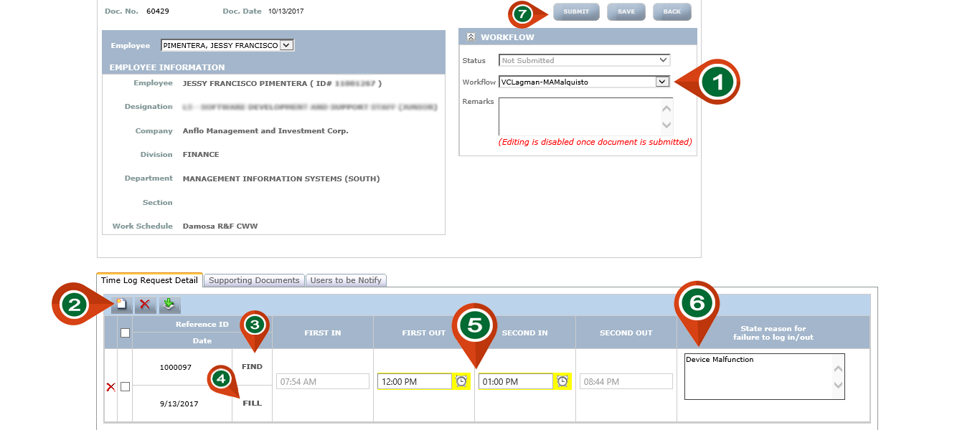Remove row 1000097 using red X icon
The height and width of the screenshot is (430, 980).
[110, 387]
